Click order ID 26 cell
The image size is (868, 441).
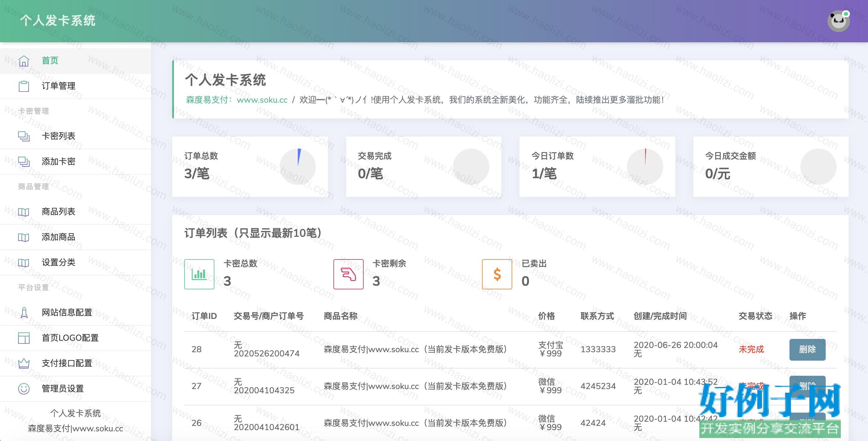pyautogui.click(x=196, y=423)
